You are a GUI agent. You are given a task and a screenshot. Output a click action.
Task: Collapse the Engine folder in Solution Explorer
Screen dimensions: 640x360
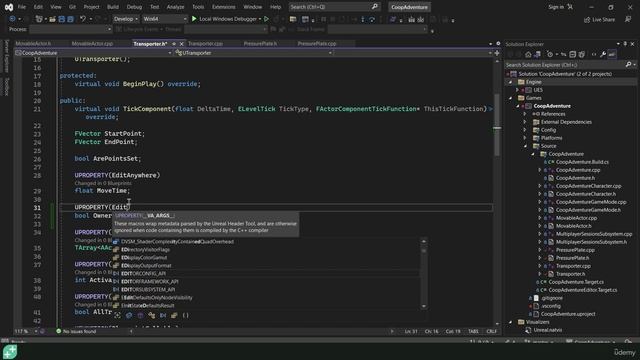click(x=510, y=82)
